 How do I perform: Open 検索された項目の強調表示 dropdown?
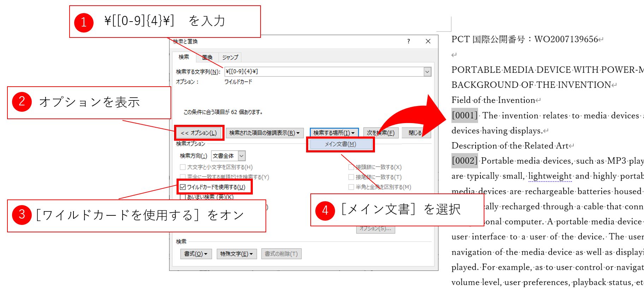pyautogui.click(x=264, y=133)
